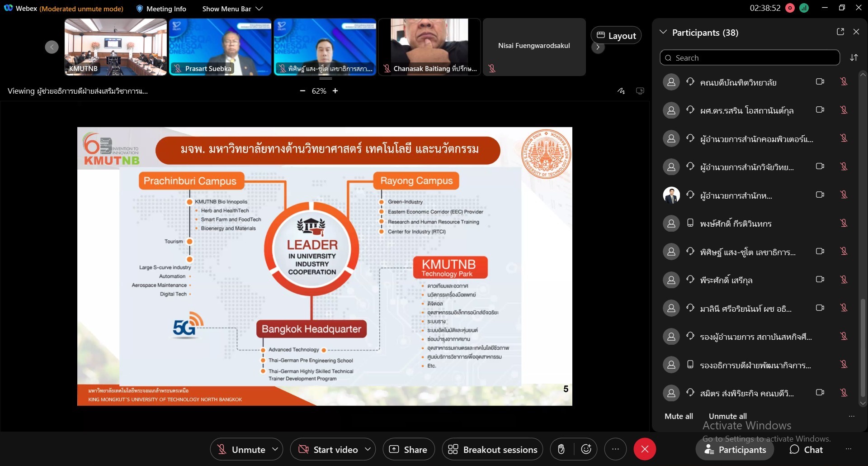Click the raise hand icon
Image resolution: width=868 pixels, height=466 pixels.
561,449
